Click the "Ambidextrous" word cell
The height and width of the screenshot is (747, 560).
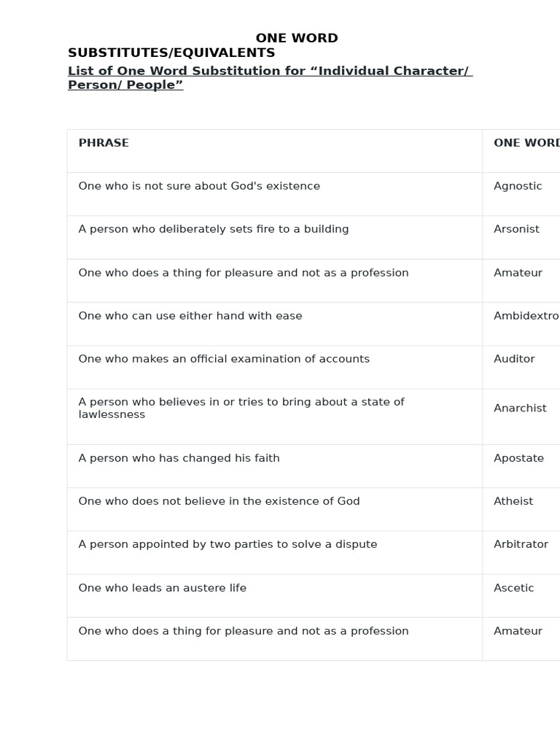[526, 316]
